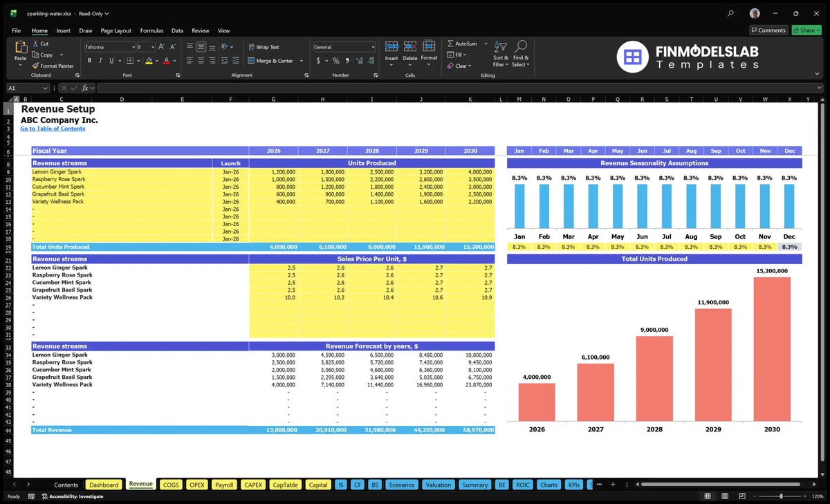Zoom in with status bar plus button

point(804,496)
